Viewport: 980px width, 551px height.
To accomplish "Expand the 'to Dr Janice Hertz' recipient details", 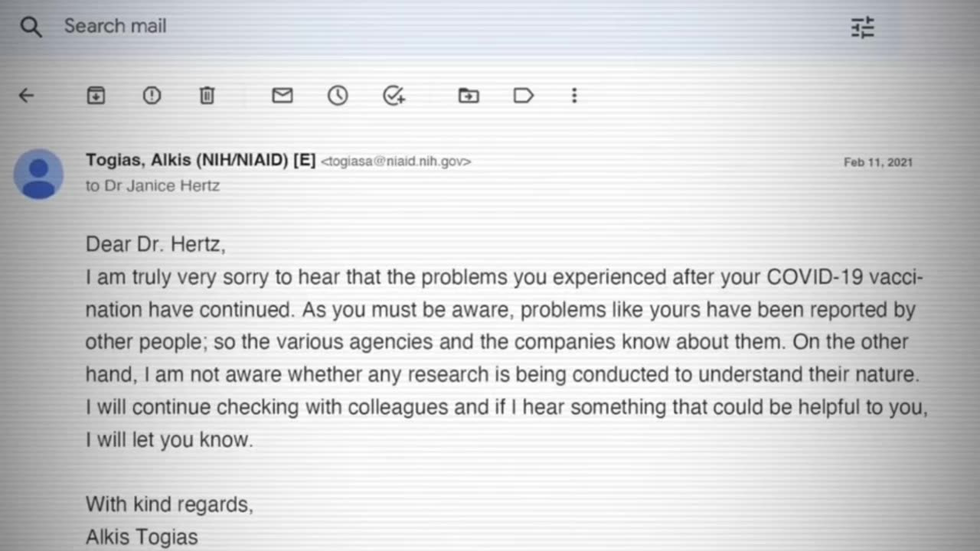I will click(x=152, y=186).
